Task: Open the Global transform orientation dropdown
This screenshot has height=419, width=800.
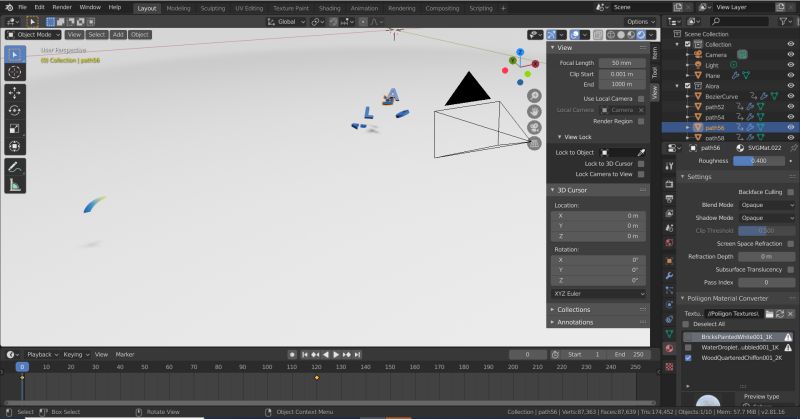Action: point(287,21)
